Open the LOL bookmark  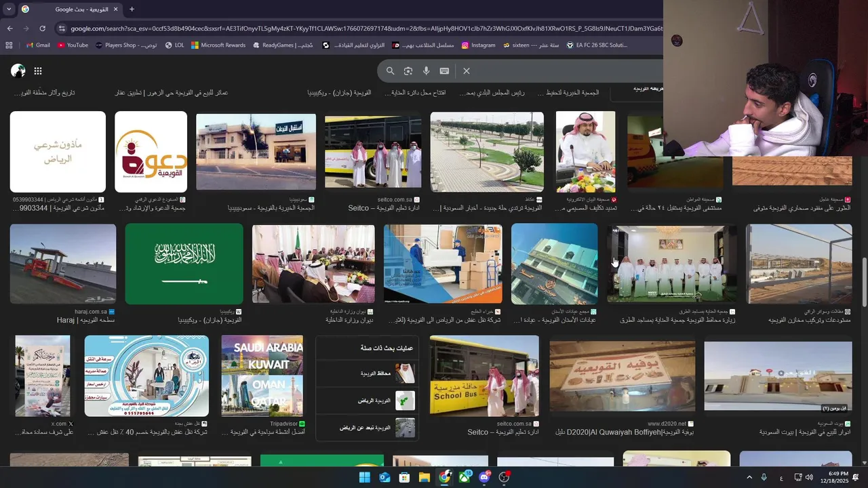pos(174,45)
